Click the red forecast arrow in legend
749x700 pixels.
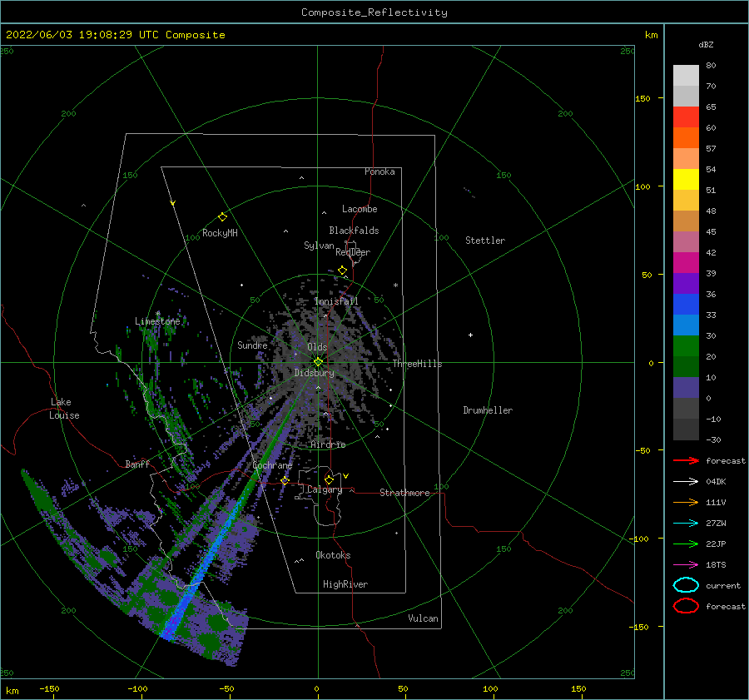click(686, 460)
